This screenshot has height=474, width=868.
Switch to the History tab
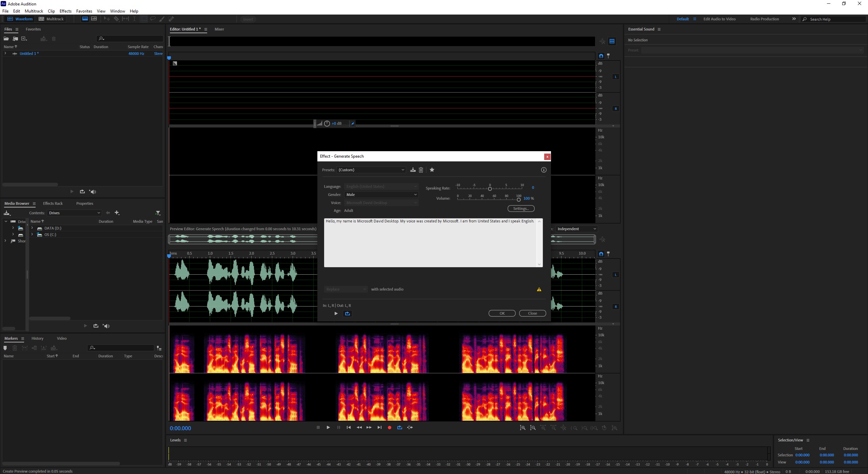pos(37,338)
